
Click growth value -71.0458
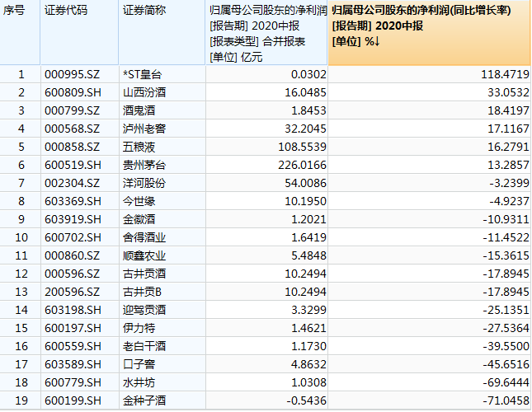coord(506,400)
